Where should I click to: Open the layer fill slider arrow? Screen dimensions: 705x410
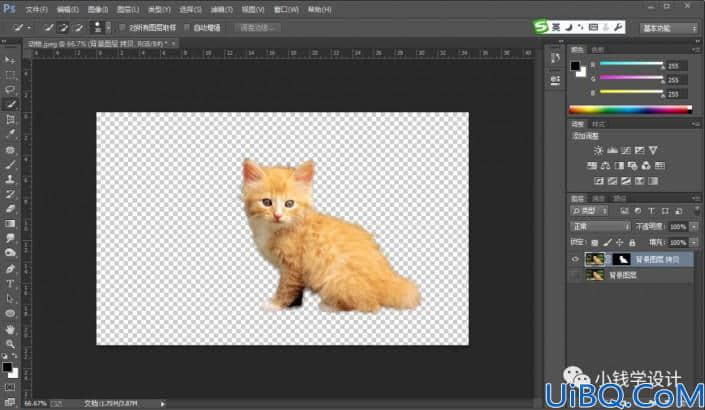(694, 243)
